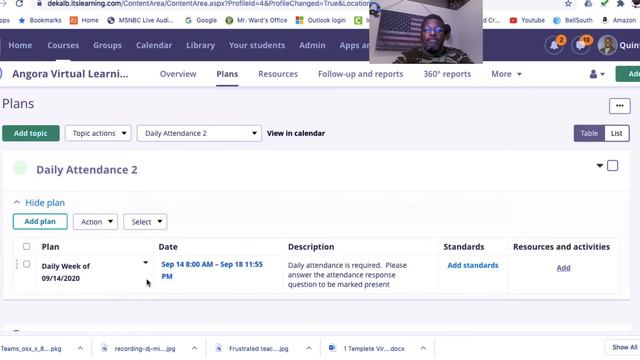The image size is (640, 360).
Task: Switch to the Resources tab
Action: (x=278, y=74)
